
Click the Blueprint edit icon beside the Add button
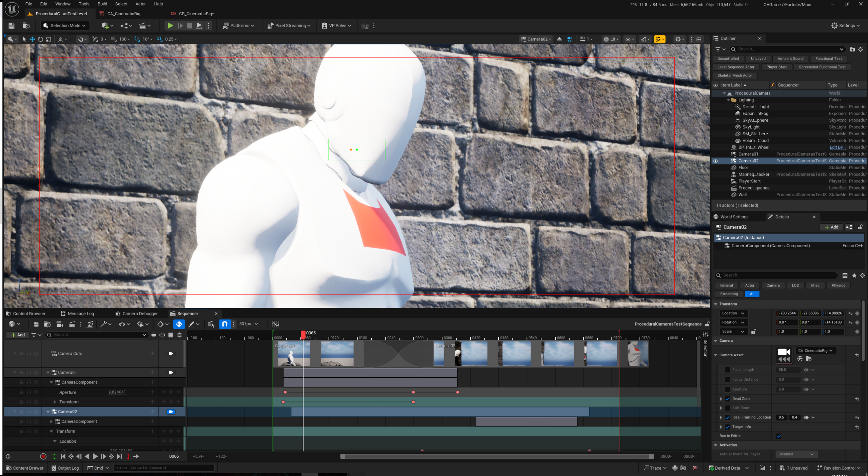coord(849,227)
